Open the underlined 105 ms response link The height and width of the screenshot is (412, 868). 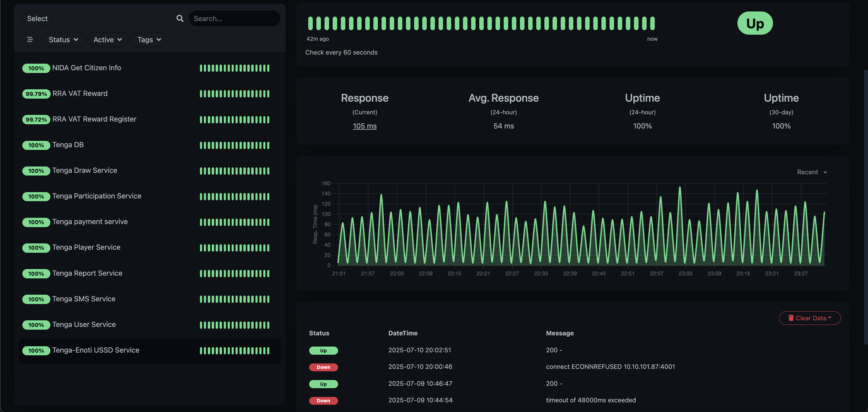coord(365,126)
